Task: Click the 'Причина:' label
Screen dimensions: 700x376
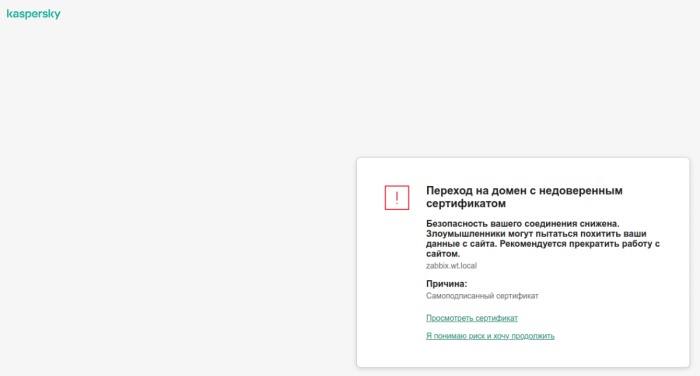Action: [446, 284]
